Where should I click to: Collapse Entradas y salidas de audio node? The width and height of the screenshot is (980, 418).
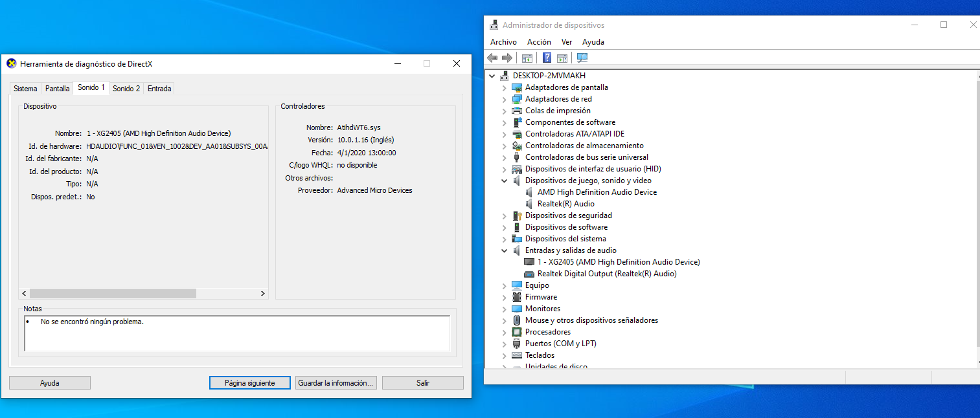tap(505, 251)
